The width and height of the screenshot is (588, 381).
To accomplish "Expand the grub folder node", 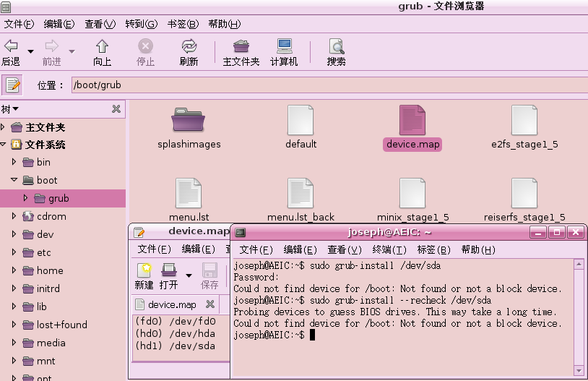I will pyautogui.click(x=25, y=198).
